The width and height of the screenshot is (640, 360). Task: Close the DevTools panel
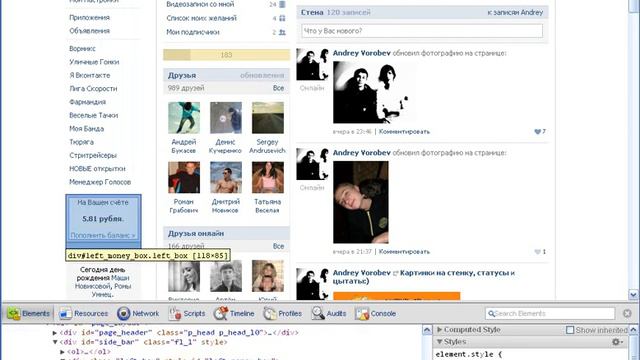click(x=627, y=313)
